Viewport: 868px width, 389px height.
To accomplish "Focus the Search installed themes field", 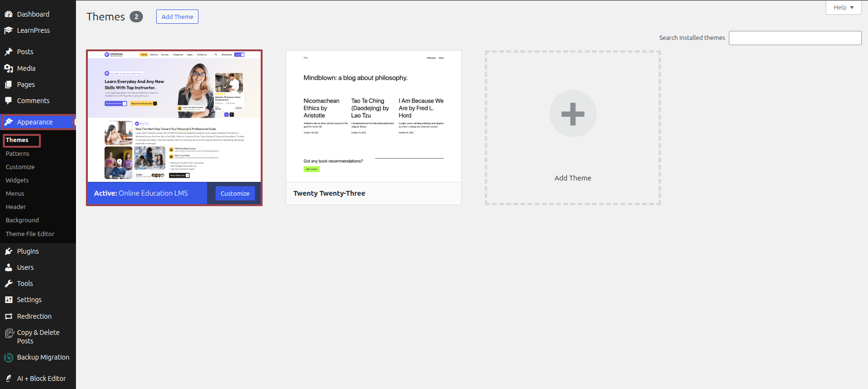I will click(795, 38).
